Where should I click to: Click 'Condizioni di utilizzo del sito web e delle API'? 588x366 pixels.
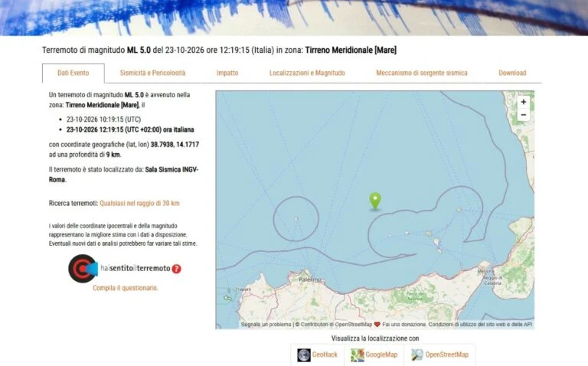pyautogui.click(x=480, y=325)
